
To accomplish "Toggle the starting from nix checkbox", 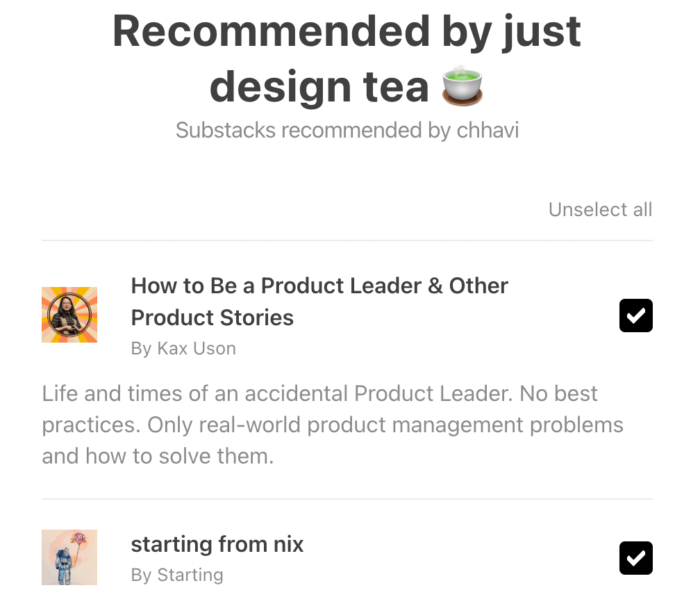I will tap(635, 558).
